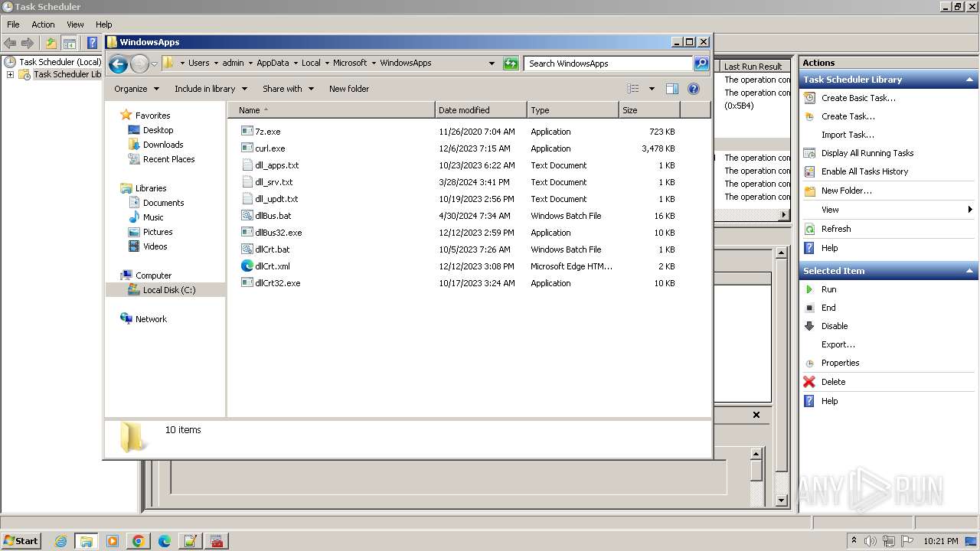
Task: Select the dllBus.bat batch file icon
Action: pos(247,216)
